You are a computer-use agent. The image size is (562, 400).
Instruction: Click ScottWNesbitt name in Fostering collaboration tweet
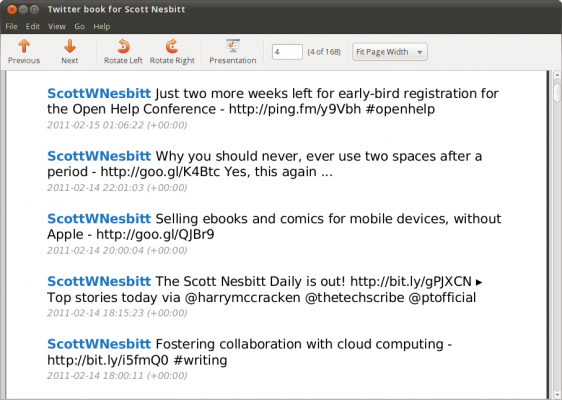click(99, 344)
